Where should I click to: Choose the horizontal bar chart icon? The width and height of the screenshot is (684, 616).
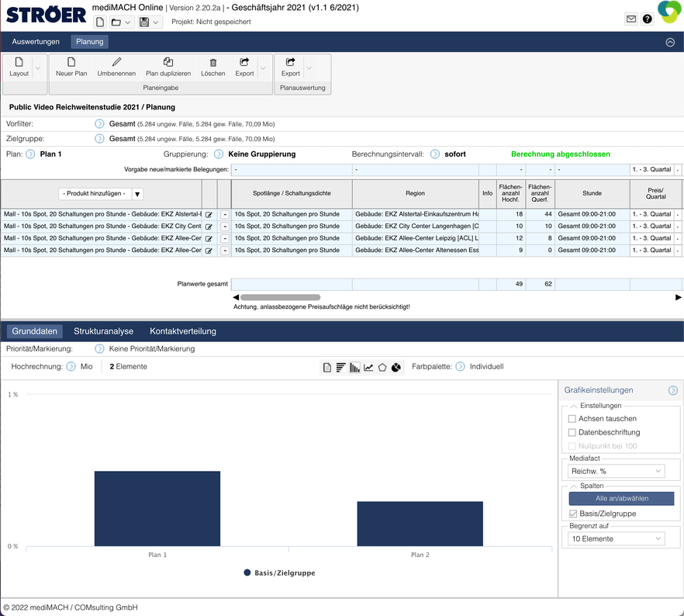[340, 367]
